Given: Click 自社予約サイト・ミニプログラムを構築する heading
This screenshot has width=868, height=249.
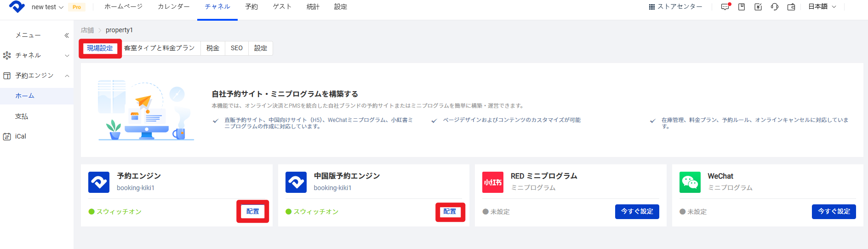Looking at the screenshot, I should pyautogui.click(x=285, y=94).
